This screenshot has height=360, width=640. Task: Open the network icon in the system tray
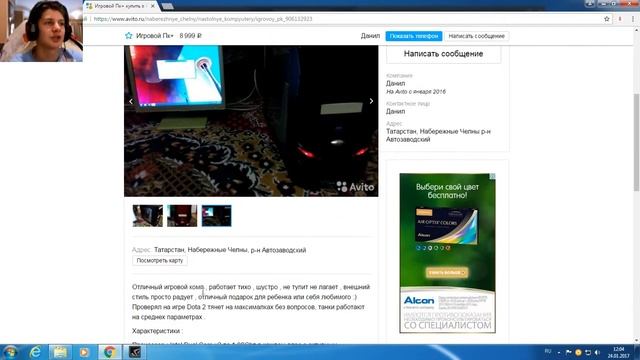click(588, 352)
